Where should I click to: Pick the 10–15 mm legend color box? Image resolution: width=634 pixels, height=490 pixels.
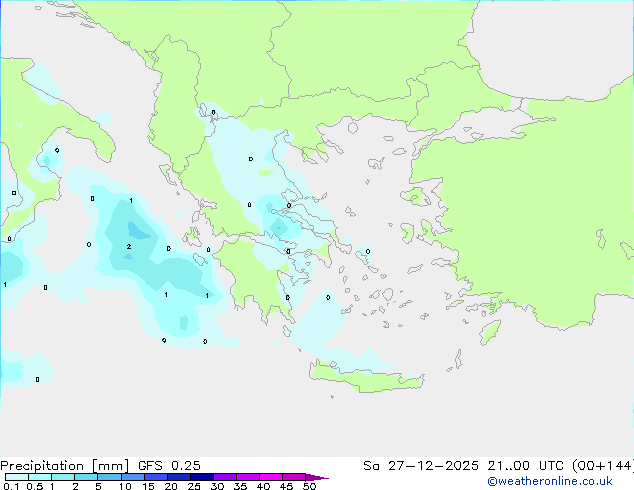[x=133, y=477]
